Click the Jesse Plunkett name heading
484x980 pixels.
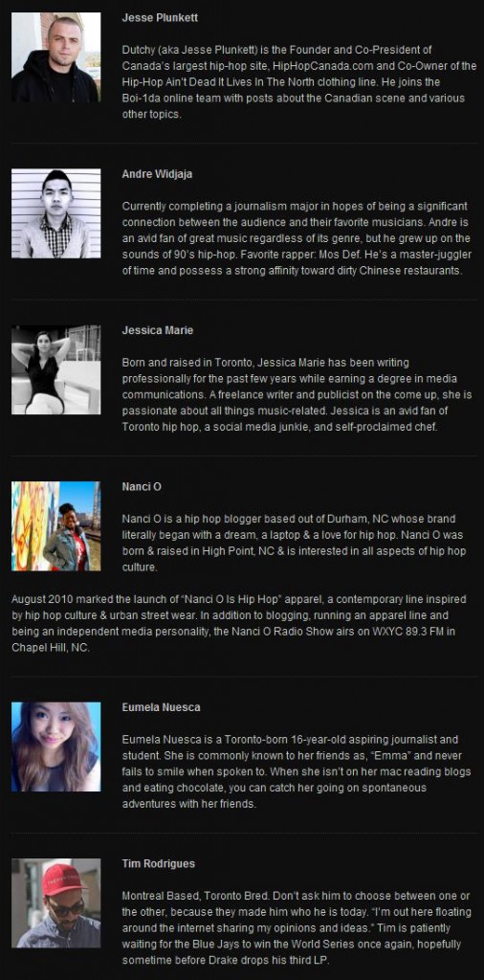[160, 18]
